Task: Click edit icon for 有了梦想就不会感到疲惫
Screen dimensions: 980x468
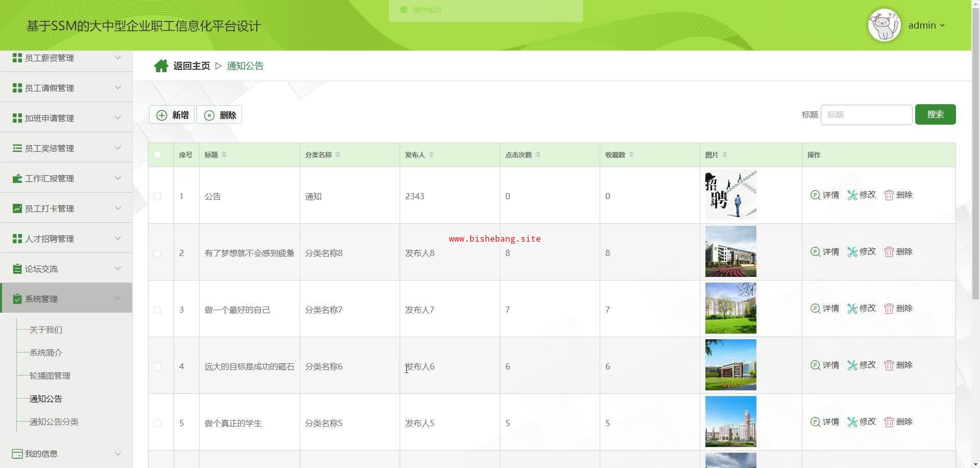Action: click(x=852, y=252)
